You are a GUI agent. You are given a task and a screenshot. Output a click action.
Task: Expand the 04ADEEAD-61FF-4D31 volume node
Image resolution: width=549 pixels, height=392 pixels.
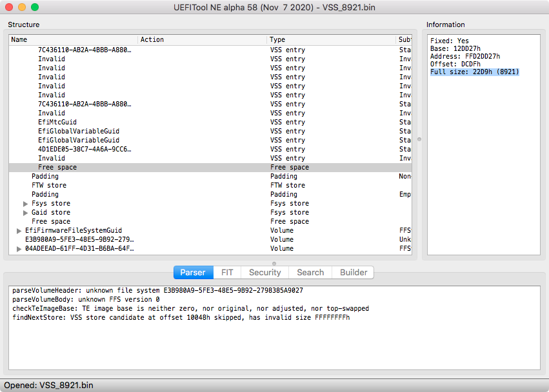pyautogui.click(x=19, y=249)
